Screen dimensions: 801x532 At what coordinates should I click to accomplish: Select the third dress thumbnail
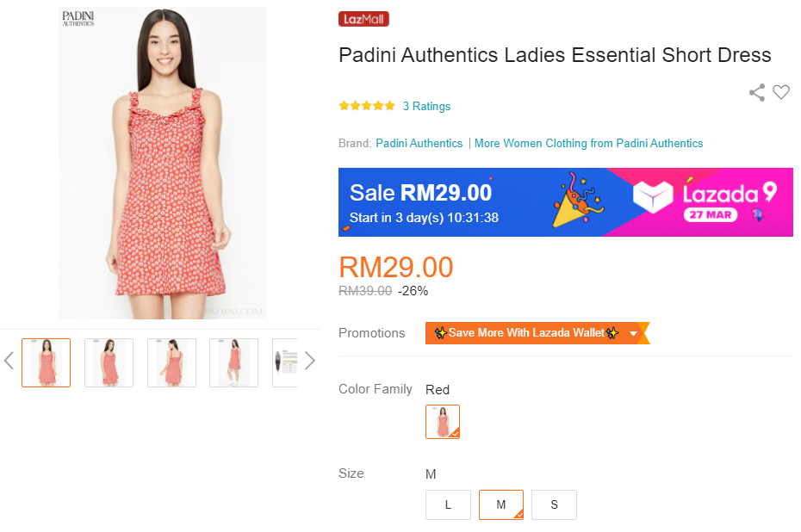tap(171, 362)
